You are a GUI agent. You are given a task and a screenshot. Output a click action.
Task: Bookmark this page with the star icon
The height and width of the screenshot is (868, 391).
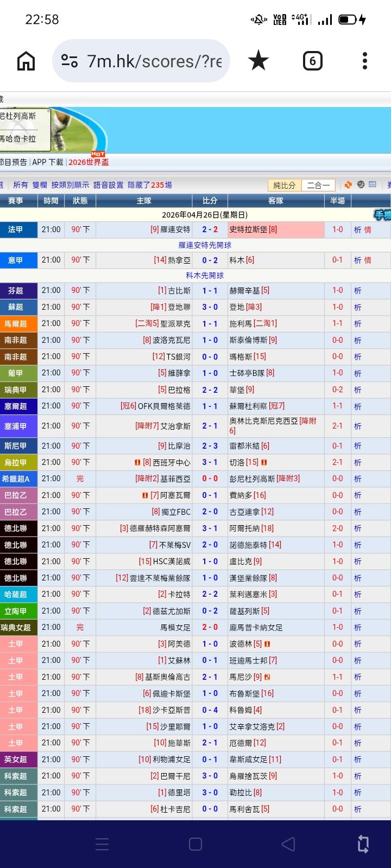pos(258,61)
